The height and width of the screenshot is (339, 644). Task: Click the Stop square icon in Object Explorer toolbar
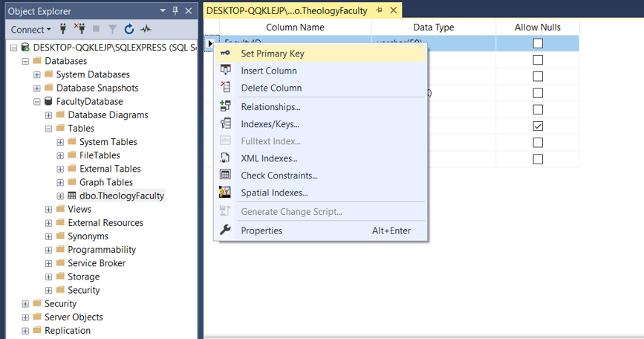(x=96, y=29)
